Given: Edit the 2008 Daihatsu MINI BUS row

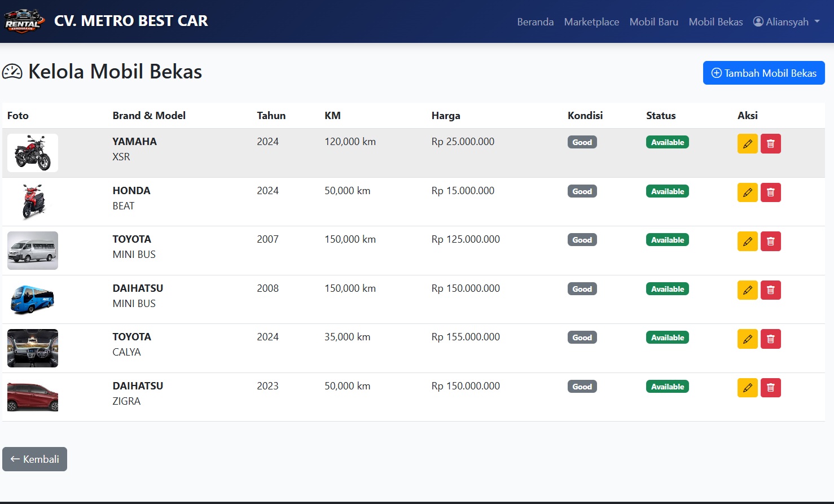Looking at the screenshot, I should [747, 290].
